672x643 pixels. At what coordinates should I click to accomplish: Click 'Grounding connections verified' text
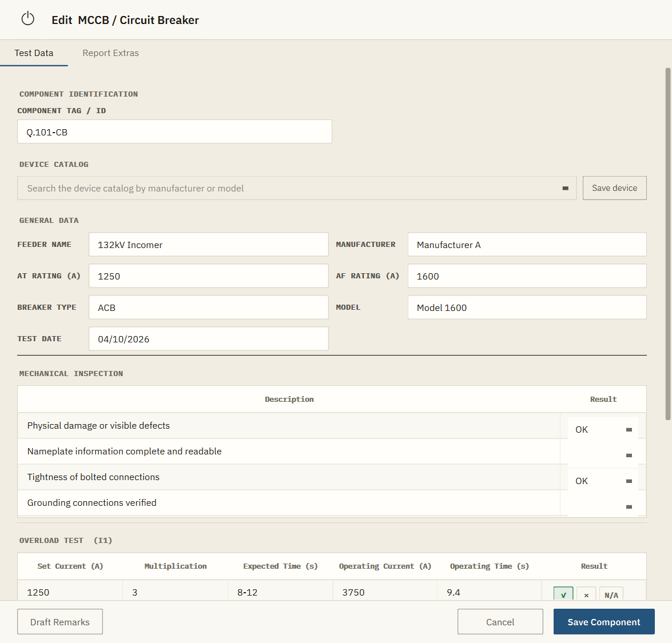point(92,502)
